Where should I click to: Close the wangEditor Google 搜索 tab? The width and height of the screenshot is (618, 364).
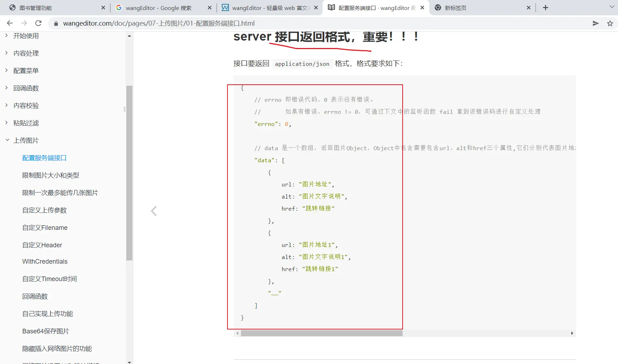[x=210, y=7]
